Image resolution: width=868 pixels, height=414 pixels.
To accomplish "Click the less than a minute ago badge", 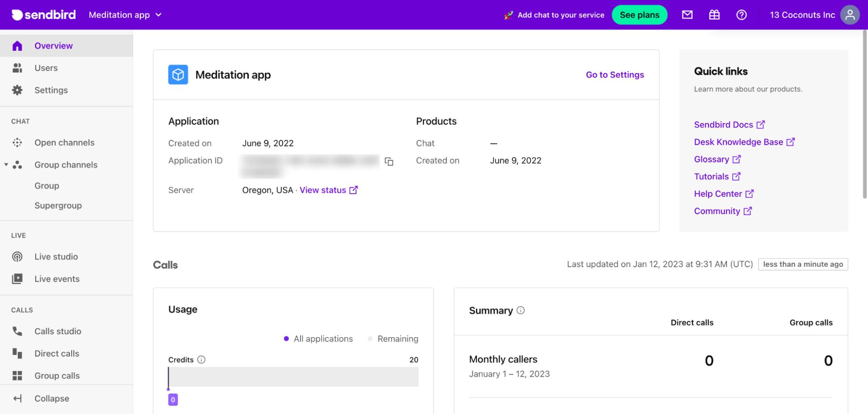I will click(x=803, y=264).
